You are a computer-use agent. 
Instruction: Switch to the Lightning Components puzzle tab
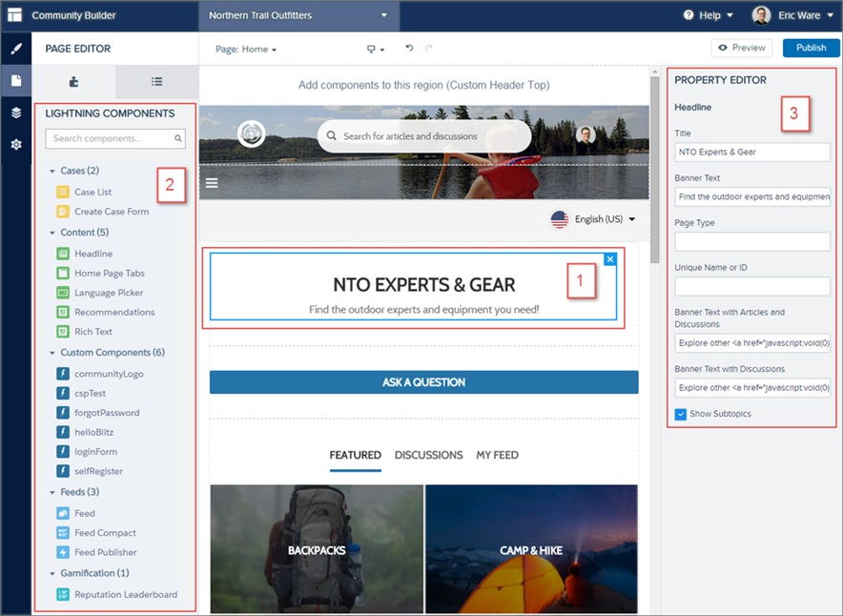73,82
